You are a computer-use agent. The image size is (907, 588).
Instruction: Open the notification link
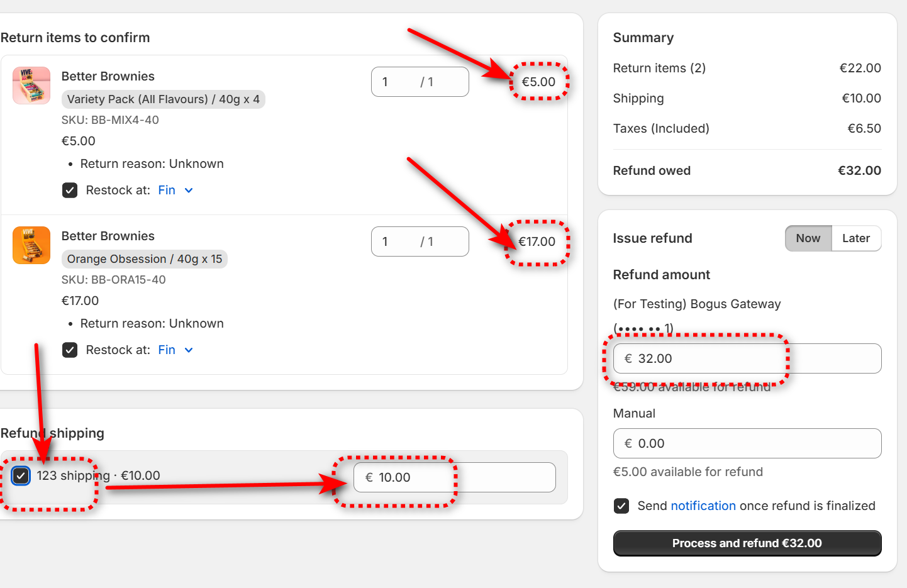(703, 506)
